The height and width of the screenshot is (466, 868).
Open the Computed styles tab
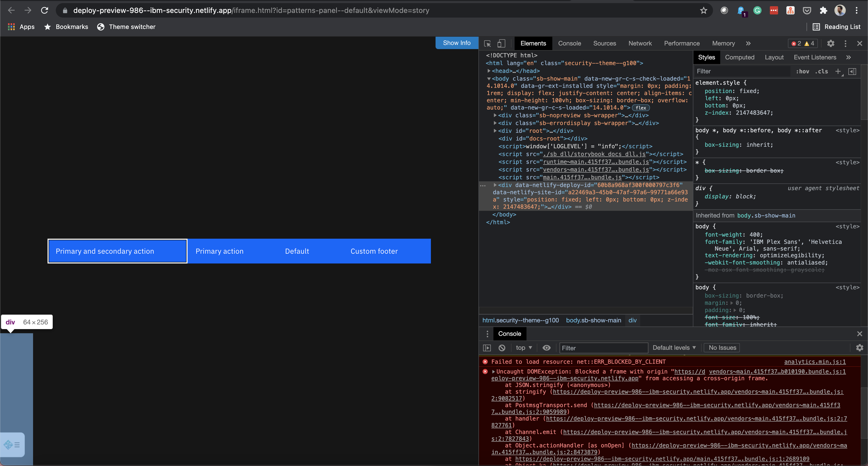[x=740, y=57]
